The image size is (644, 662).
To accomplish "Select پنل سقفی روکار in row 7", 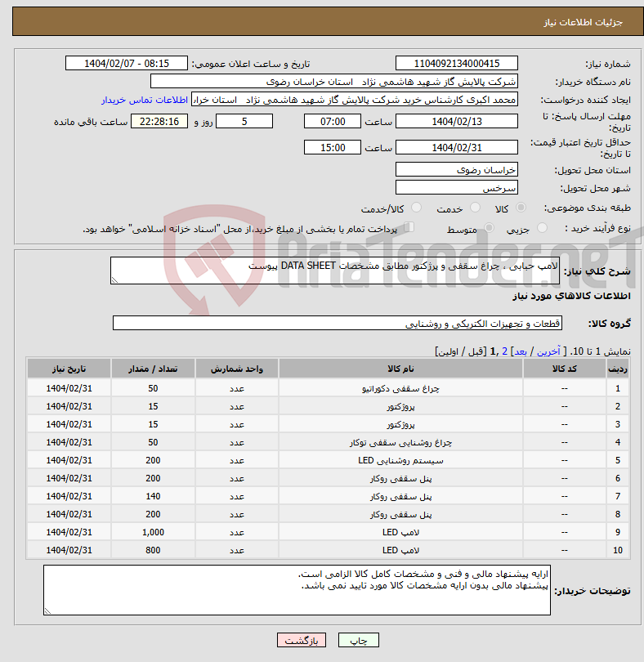I will click(400, 497).
